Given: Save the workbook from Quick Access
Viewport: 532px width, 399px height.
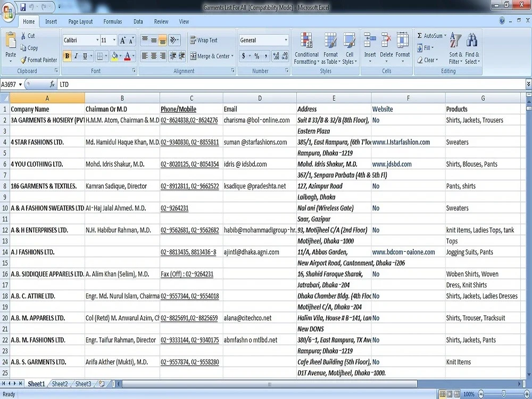Looking at the screenshot, I should pyautogui.click(x=23, y=7).
